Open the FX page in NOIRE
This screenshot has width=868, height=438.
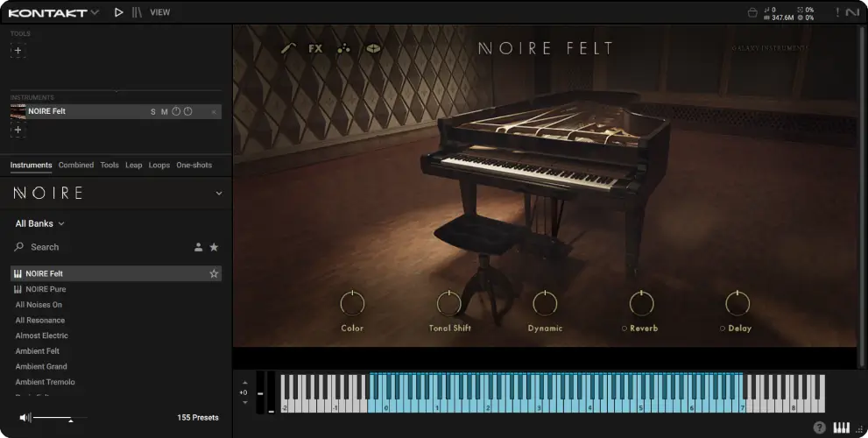coord(315,48)
